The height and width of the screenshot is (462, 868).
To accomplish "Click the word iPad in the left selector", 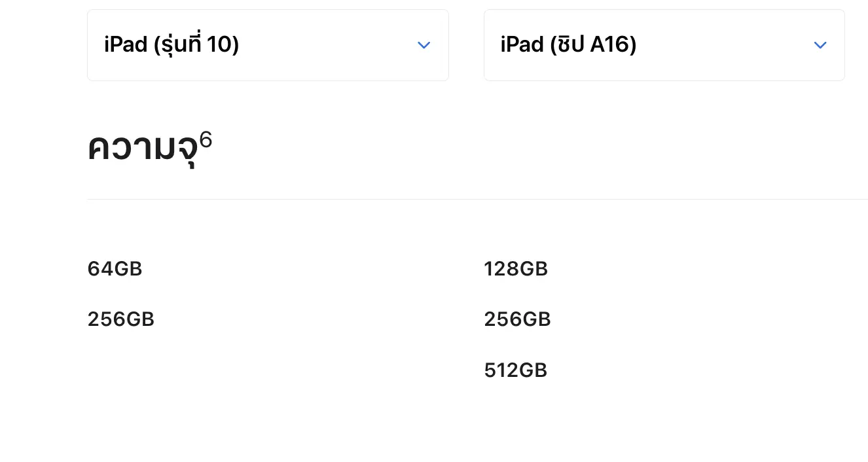I will tap(126, 45).
